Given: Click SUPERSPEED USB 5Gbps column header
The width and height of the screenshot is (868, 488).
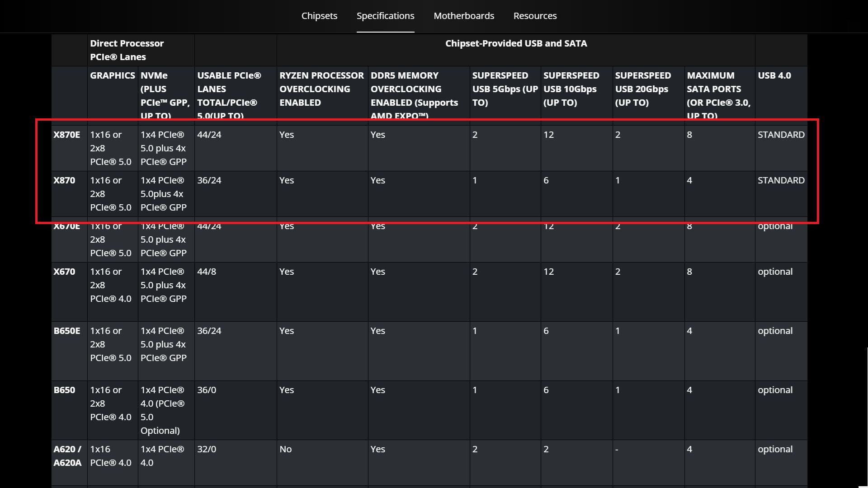Looking at the screenshot, I should tap(505, 89).
